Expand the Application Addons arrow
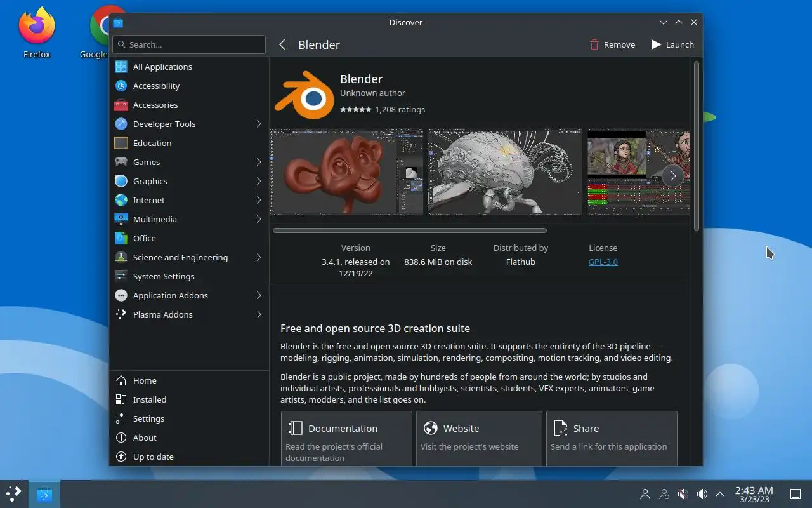This screenshot has width=812, height=508. point(259,295)
